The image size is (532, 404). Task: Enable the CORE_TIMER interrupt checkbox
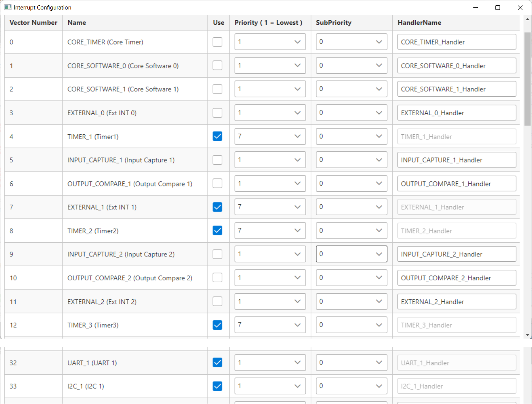(217, 42)
